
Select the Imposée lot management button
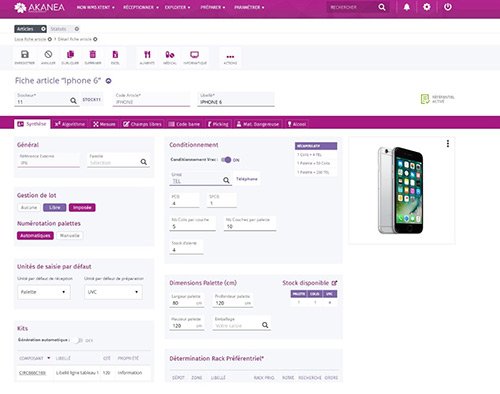pos(82,207)
